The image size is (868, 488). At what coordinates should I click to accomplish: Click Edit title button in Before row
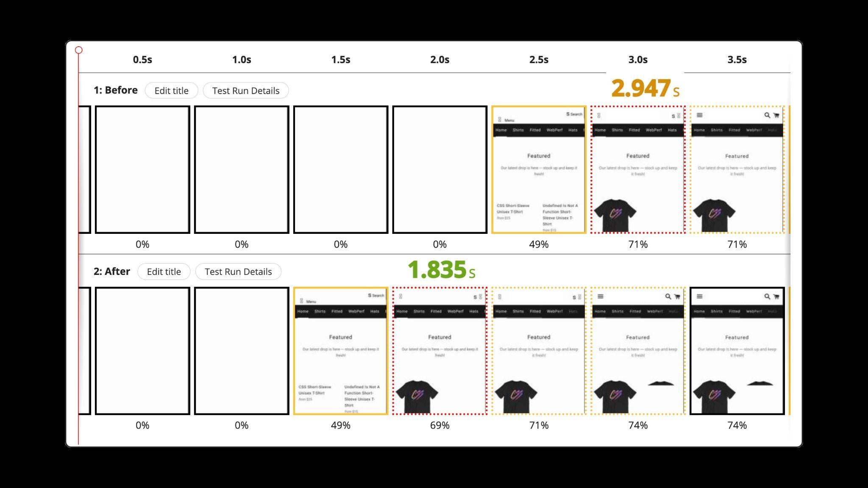tap(172, 90)
